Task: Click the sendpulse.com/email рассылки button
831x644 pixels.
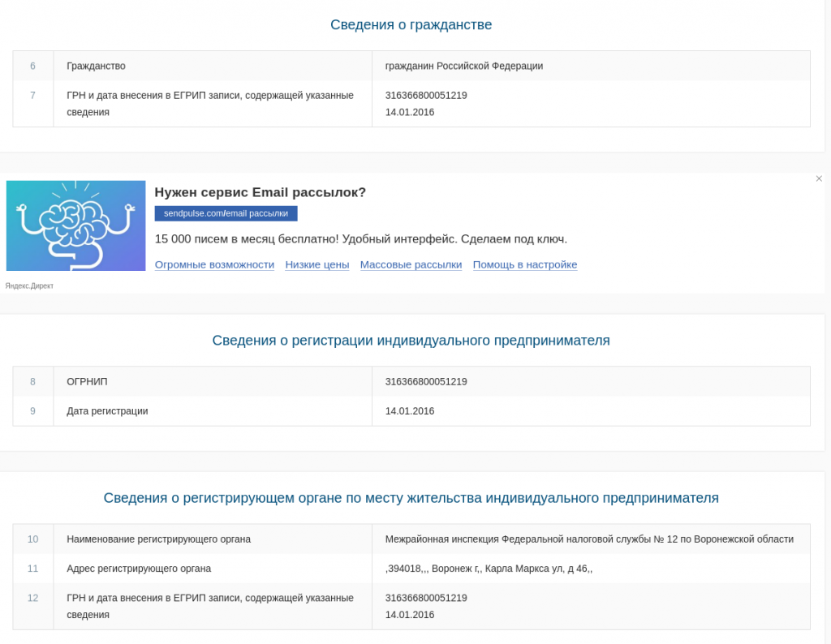Action: 226,213
